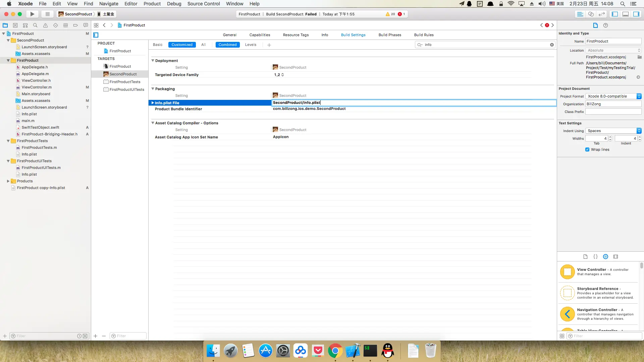Screen dimensions: 644x362
Task: Expand the Products folder
Action: [x=8, y=181]
